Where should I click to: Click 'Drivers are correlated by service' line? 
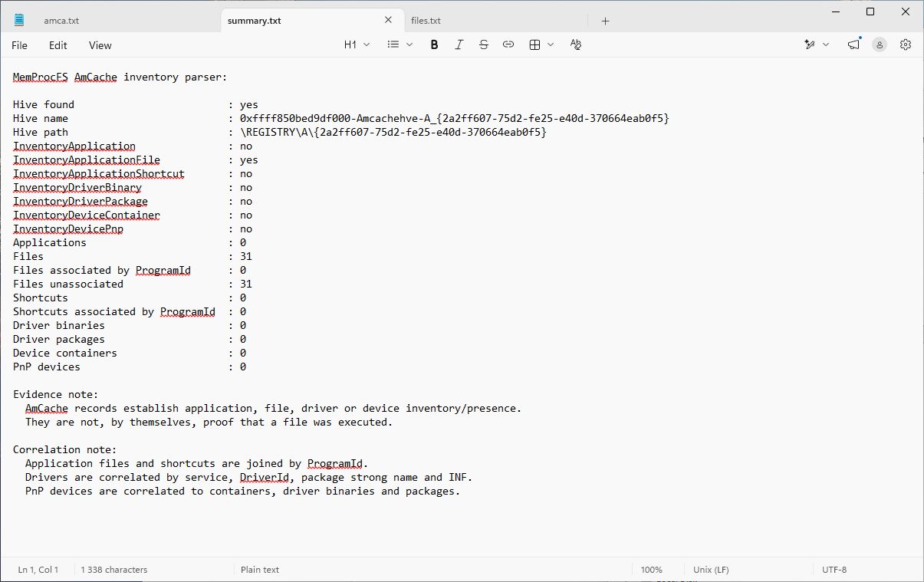coord(249,477)
